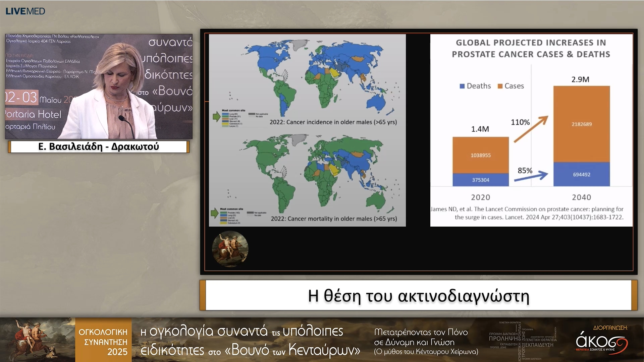The height and width of the screenshot is (362, 644).
Task: Click the 694492 blue deaths bar
Action: 582,174
